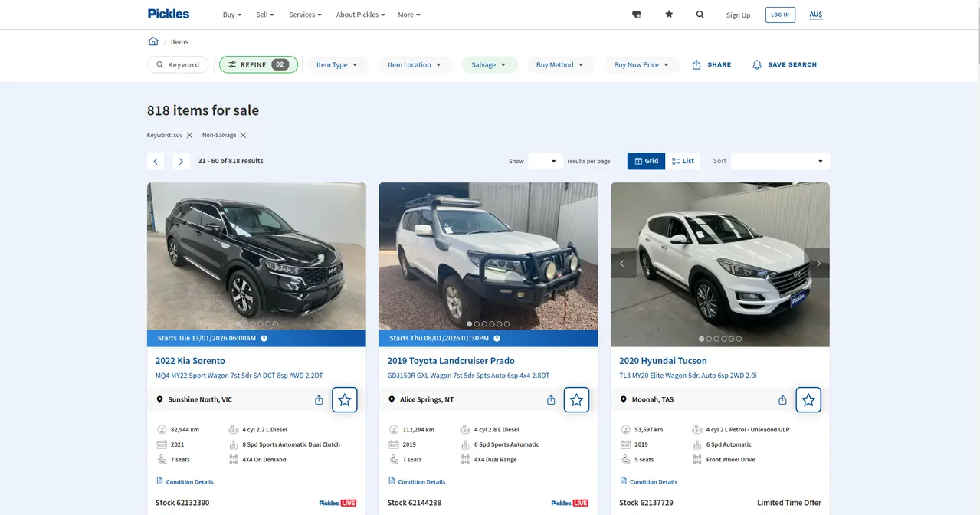Remove the Non-Salvage filter tag
The width and height of the screenshot is (980, 515).
(x=243, y=135)
